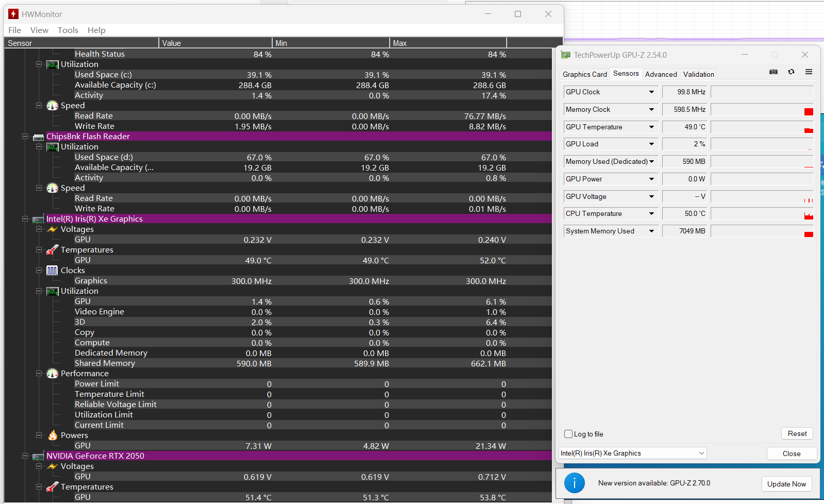This screenshot has height=504, width=824.
Task: Collapse the Clocks group
Action: 39,271
